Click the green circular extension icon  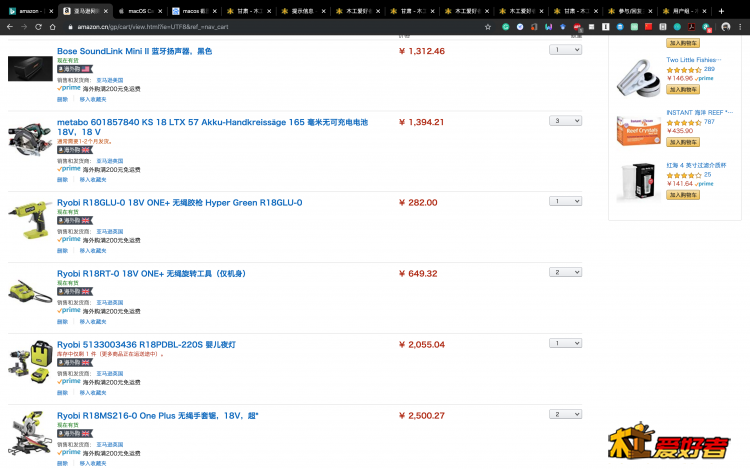pyautogui.click(x=506, y=27)
